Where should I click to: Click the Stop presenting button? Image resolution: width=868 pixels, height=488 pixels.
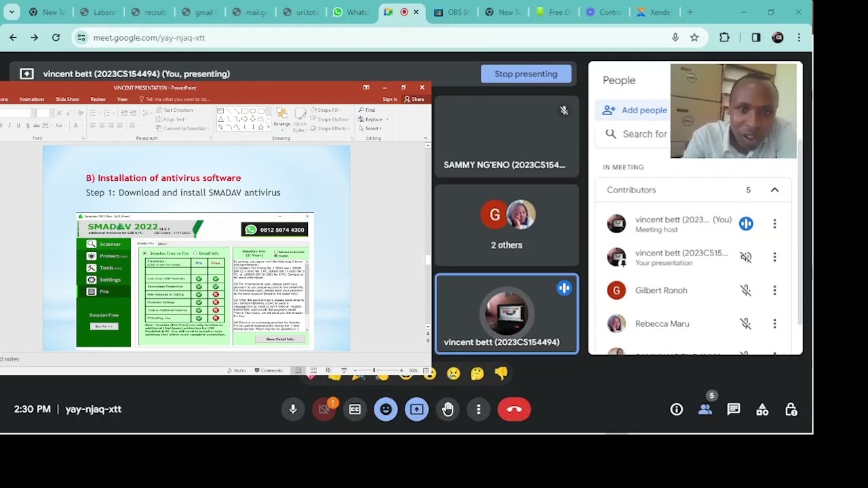pyautogui.click(x=526, y=74)
